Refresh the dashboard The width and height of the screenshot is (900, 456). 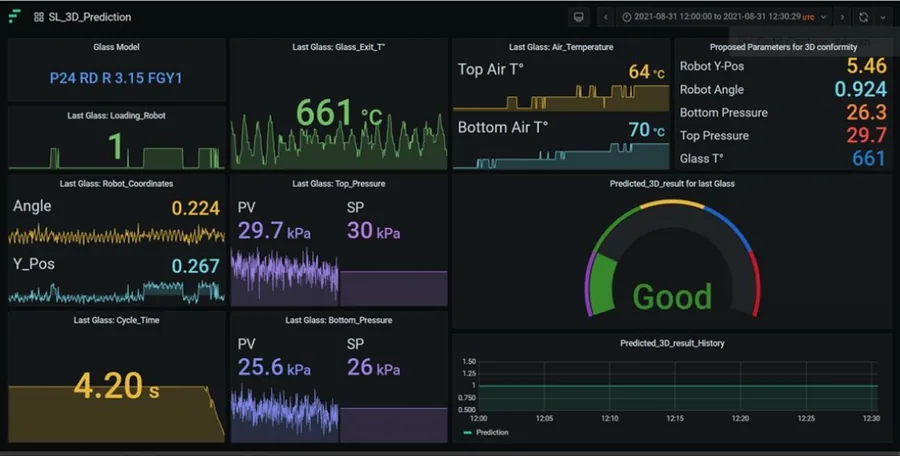pos(863,17)
